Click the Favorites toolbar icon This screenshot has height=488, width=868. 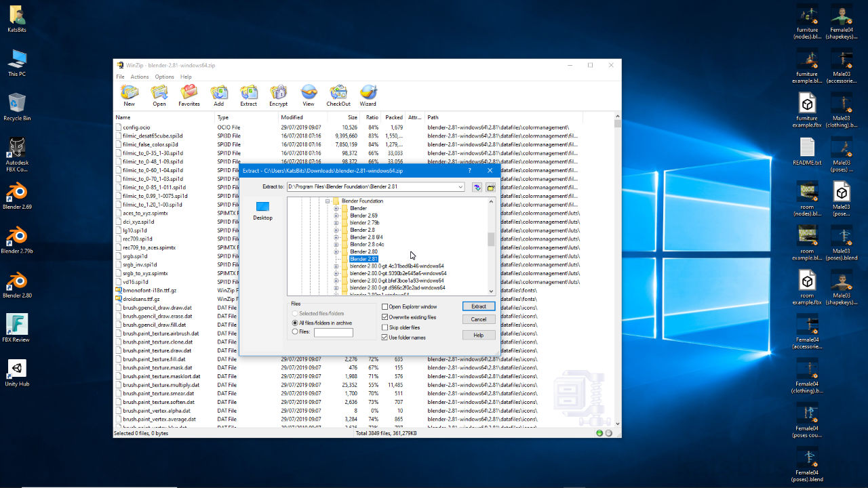pos(189,94)
